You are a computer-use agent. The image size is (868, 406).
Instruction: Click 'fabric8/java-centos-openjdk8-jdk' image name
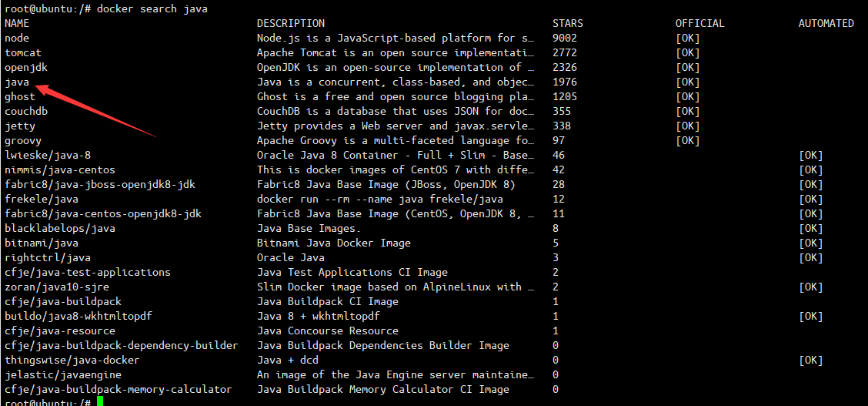point(103,214)
